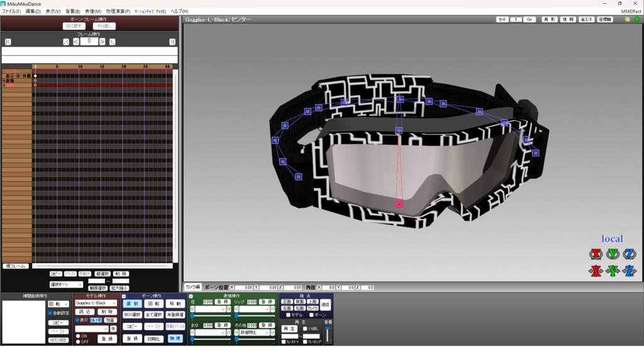The height and width of the screenshot is (362, 644).
Task: Previous brow morph arrow button
Action: tap(192, 332)
